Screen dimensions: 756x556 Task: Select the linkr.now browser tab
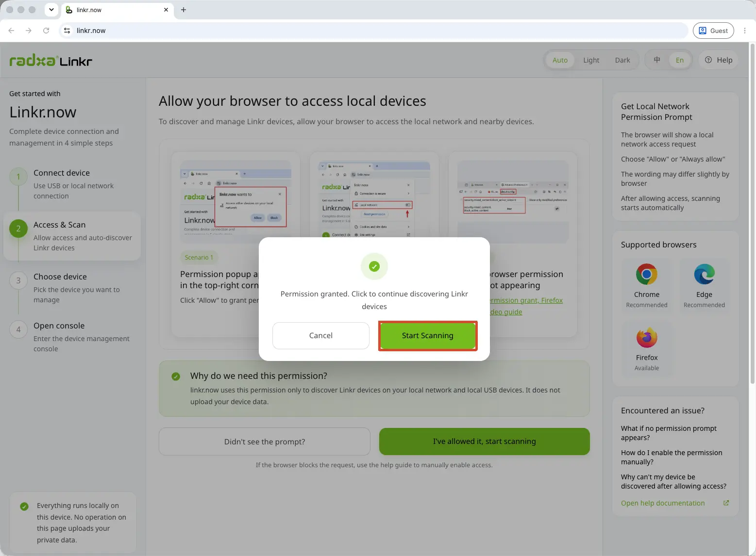[x=118, y=10]
